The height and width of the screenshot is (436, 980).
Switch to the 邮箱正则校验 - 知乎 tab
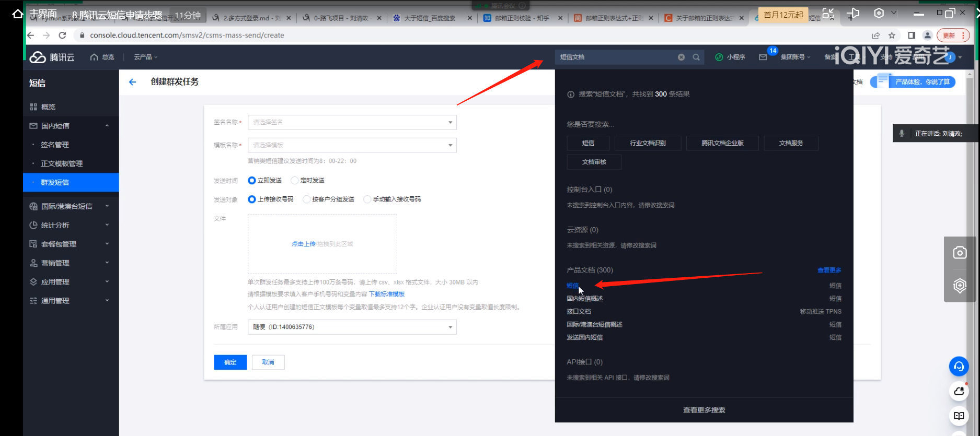(523, 18)
